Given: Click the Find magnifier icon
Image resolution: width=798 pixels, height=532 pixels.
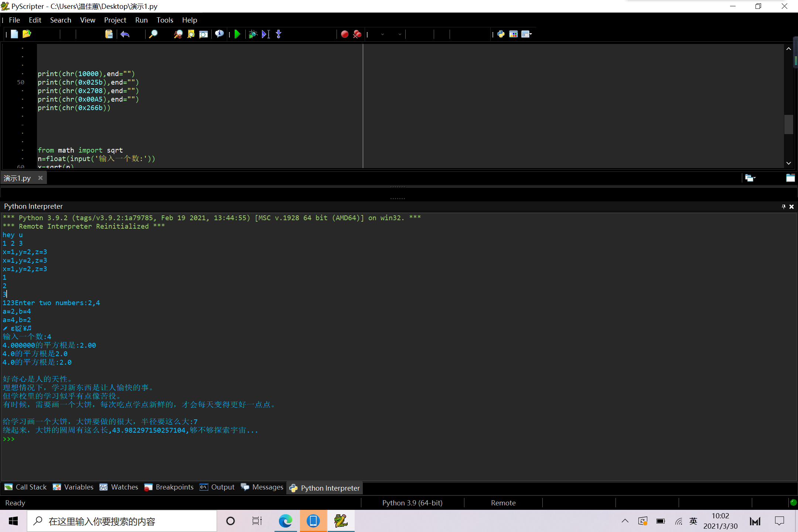Looking at the screenshot, I should [153, 34].
